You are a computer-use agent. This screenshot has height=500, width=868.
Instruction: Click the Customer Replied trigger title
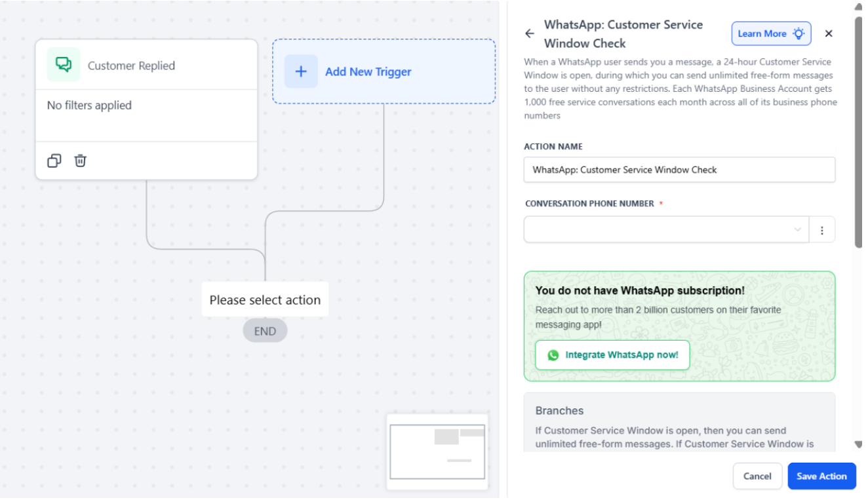click(131, 66)
